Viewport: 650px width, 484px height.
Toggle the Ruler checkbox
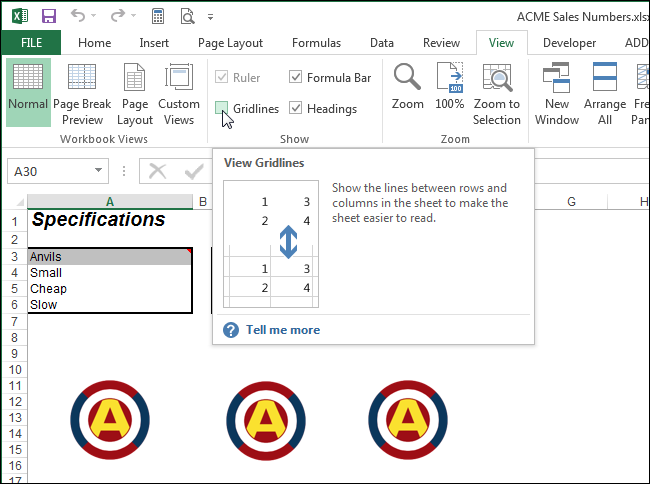[221, 77]
